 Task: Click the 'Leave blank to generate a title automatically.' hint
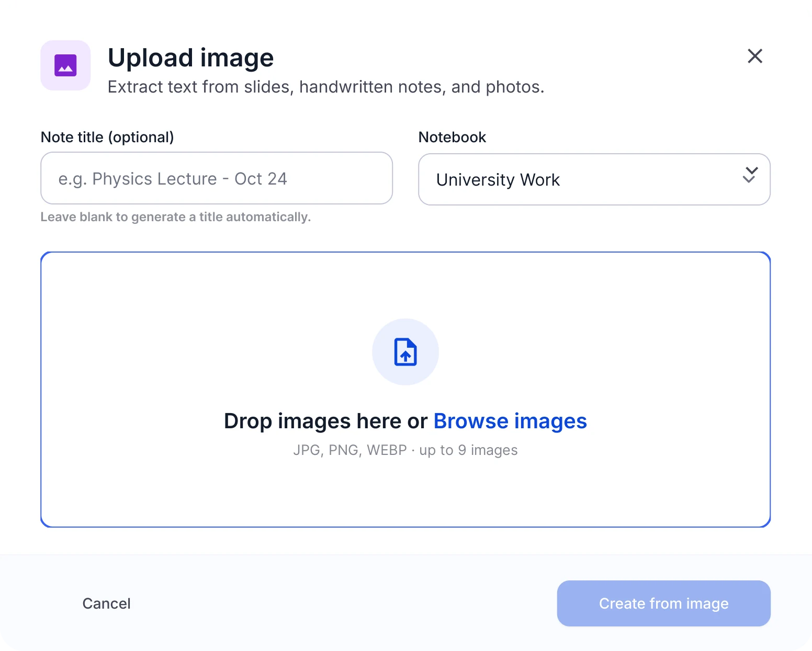[x=176, y=217]
